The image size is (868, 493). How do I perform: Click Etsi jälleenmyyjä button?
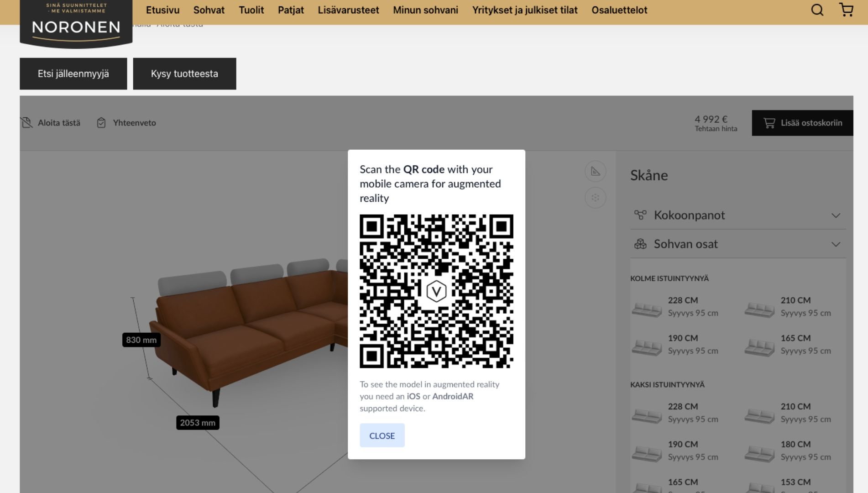tap(73, 73)
